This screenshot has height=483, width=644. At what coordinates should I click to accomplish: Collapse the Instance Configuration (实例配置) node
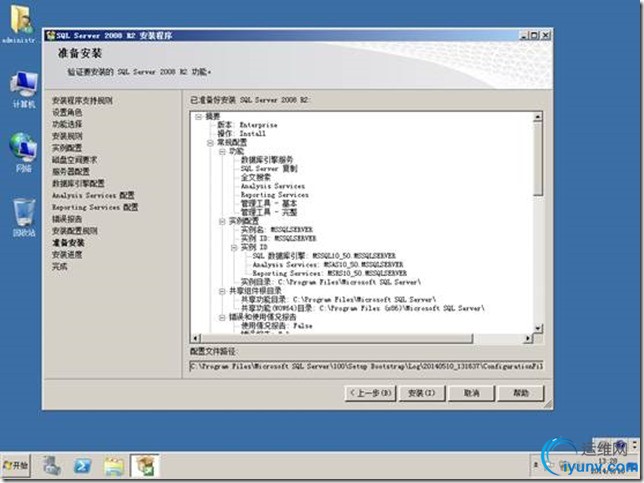tap(222, 221)
